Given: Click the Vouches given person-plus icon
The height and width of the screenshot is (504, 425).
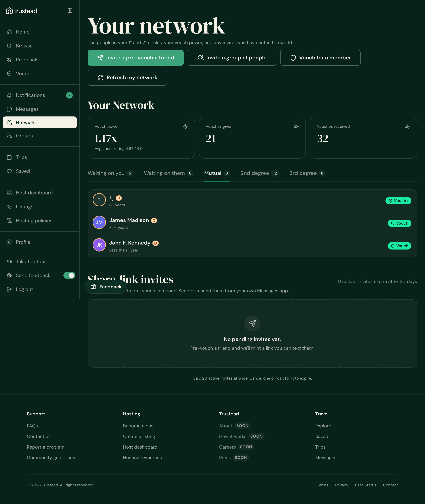Looking at the screenshot, I should coord(296,127).
